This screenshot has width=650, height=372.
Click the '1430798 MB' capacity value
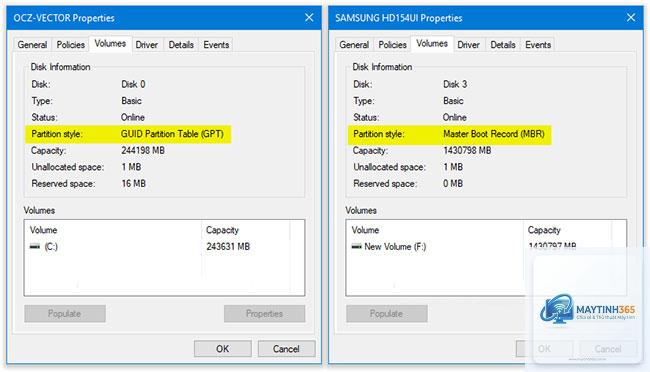coord(467,150)
